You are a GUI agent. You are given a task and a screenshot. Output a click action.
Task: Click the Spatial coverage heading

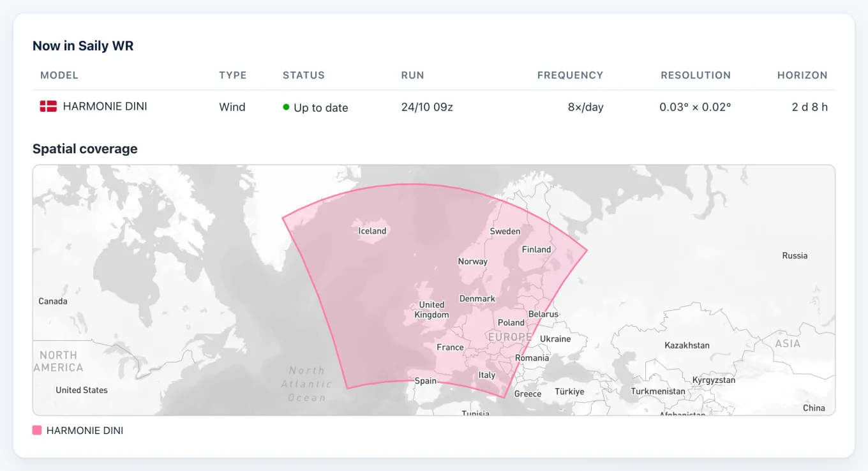[85, 149]
